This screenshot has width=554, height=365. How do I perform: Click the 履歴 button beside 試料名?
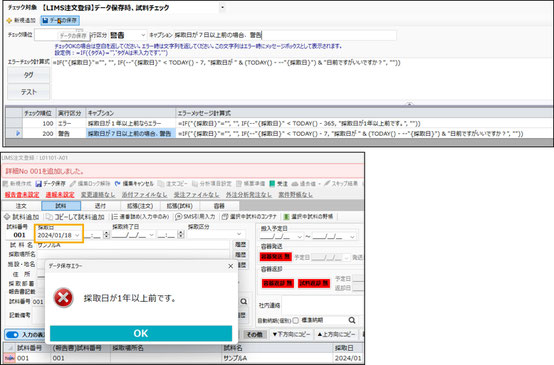pyautogui.click(x=240, y=245)
